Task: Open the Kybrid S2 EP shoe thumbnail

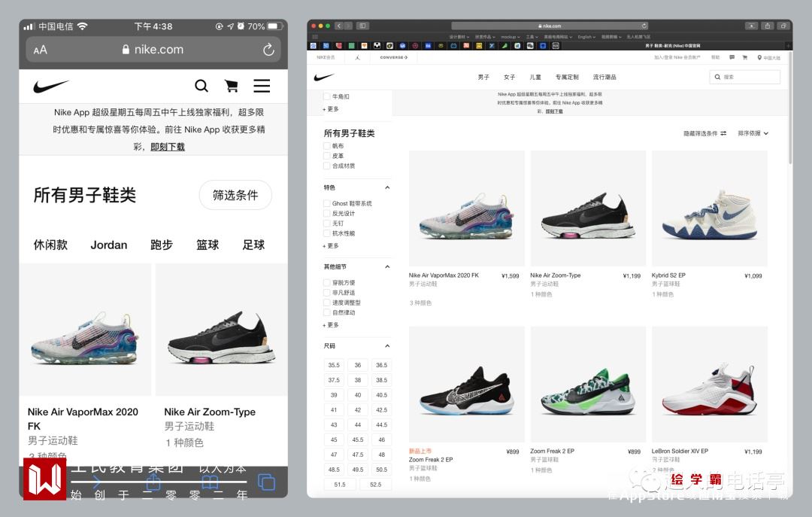Action: (710, 208)
